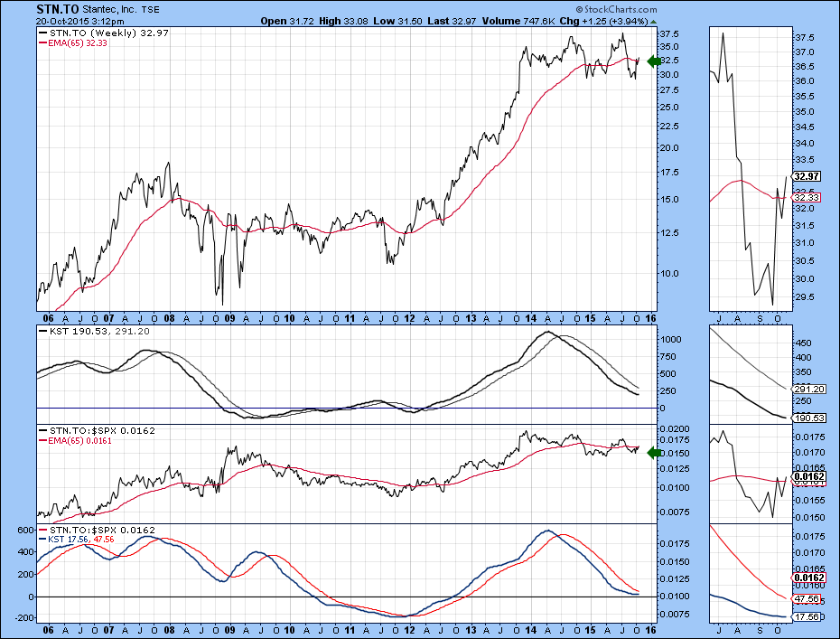Click the Stantec, Inc. company name

click(110, 10)
